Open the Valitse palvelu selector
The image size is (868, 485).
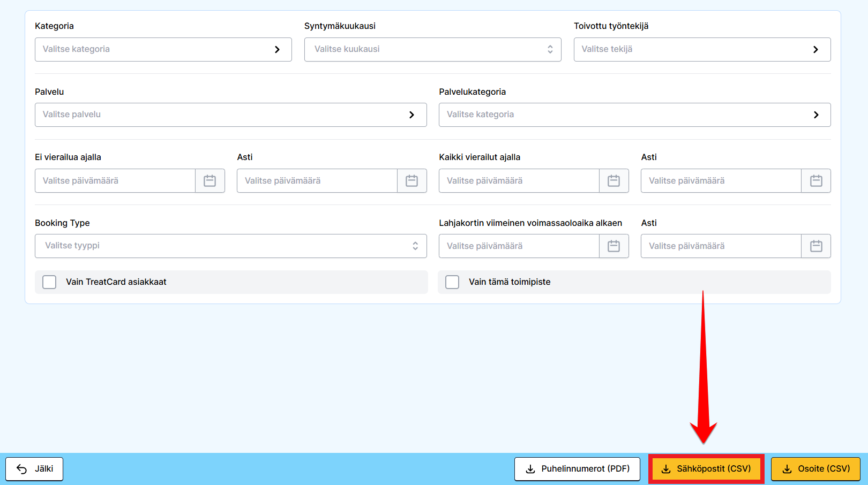[231, 115]
